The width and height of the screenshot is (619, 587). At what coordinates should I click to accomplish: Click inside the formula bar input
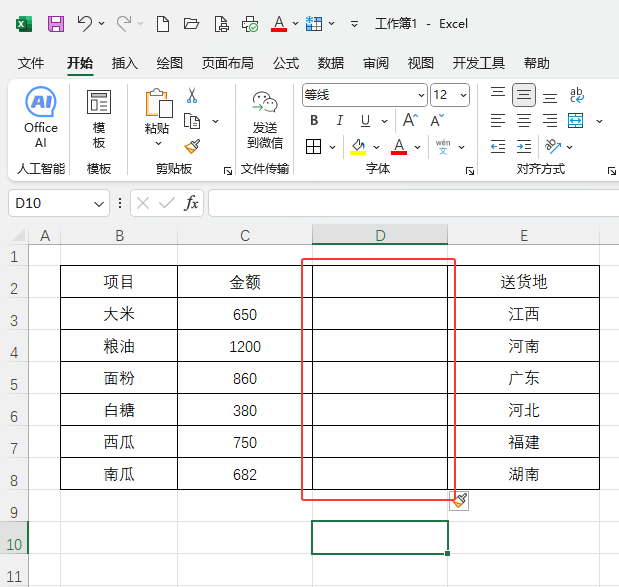413,203
